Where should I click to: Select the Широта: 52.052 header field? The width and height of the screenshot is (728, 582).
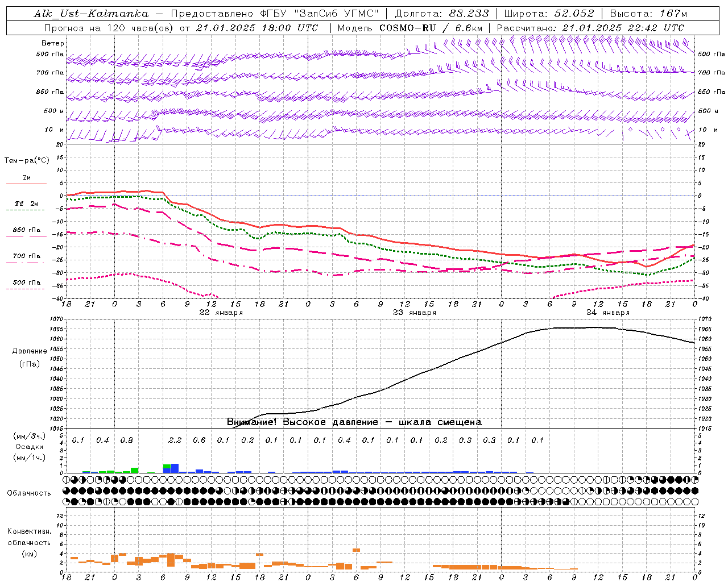(x=549, y=14)
